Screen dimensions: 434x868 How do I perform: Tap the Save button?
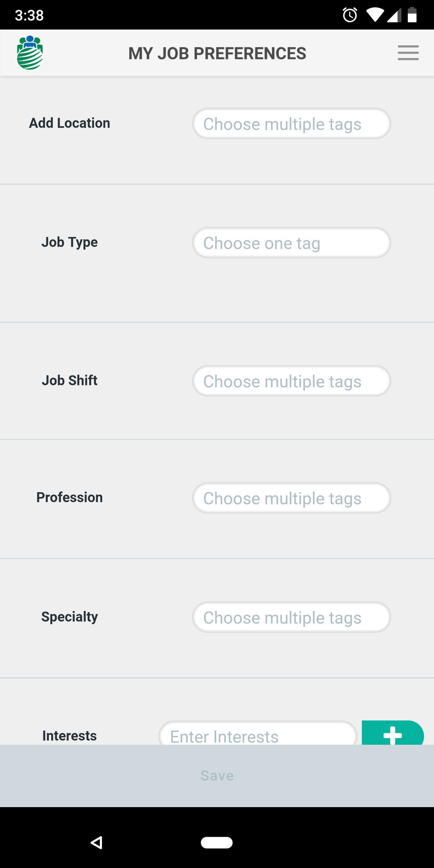(x=217, y=776)
